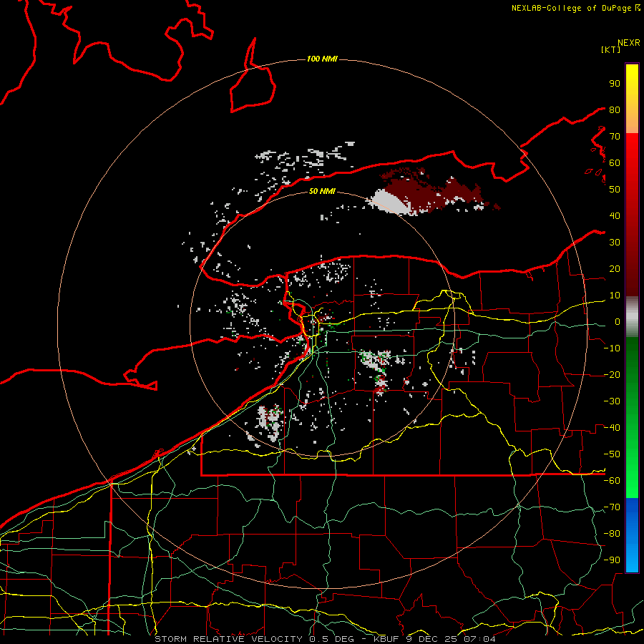The image size is (644, 644).
Task: Click the 90 value on the velocity scale
Action: [615, 84]
